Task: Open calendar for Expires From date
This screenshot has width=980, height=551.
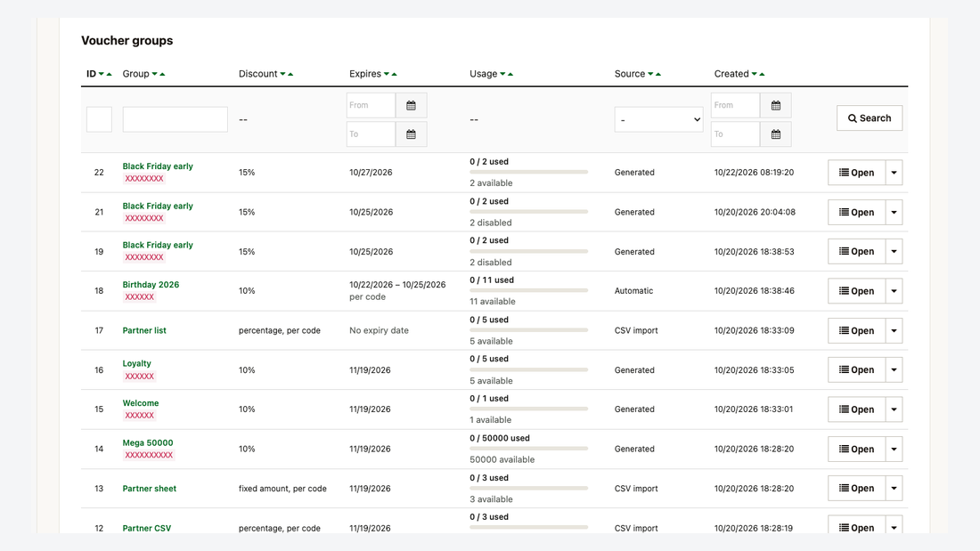Action: [412, 105]
